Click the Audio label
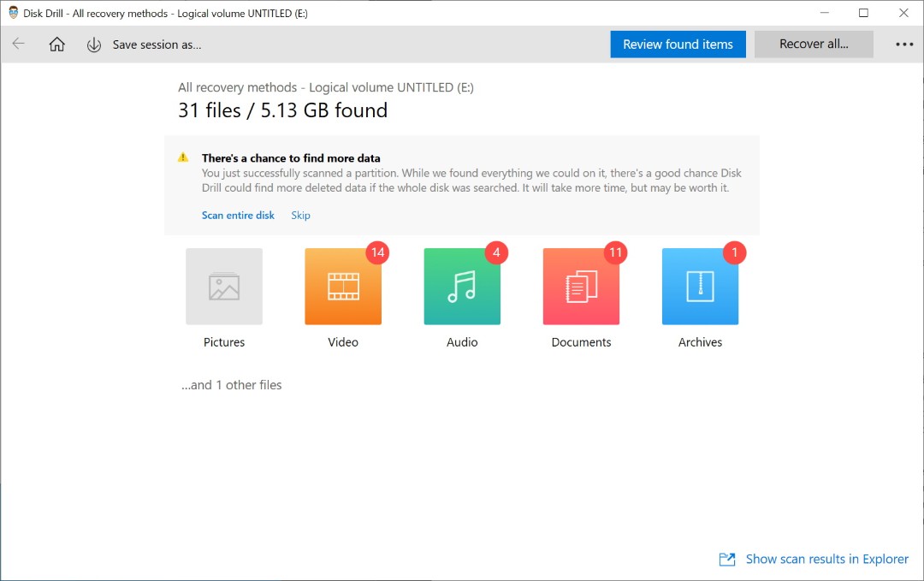 [x=462, y=342]
